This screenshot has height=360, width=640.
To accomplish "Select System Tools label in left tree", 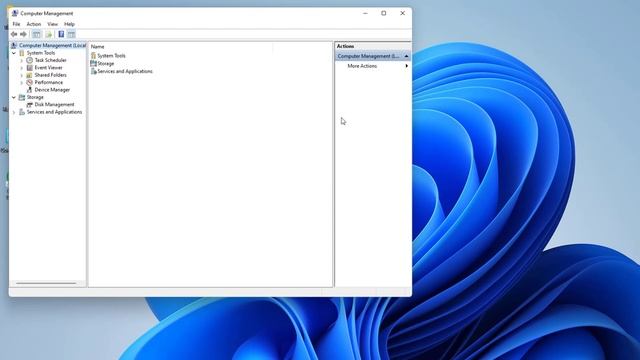I will 41,53.
